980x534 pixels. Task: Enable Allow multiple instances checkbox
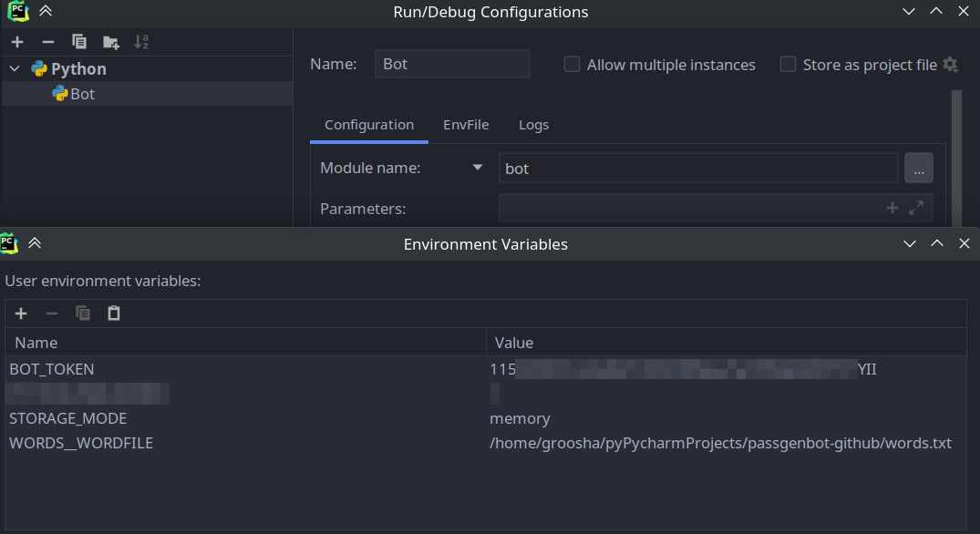pyautogui.click(x=572, y=65)
